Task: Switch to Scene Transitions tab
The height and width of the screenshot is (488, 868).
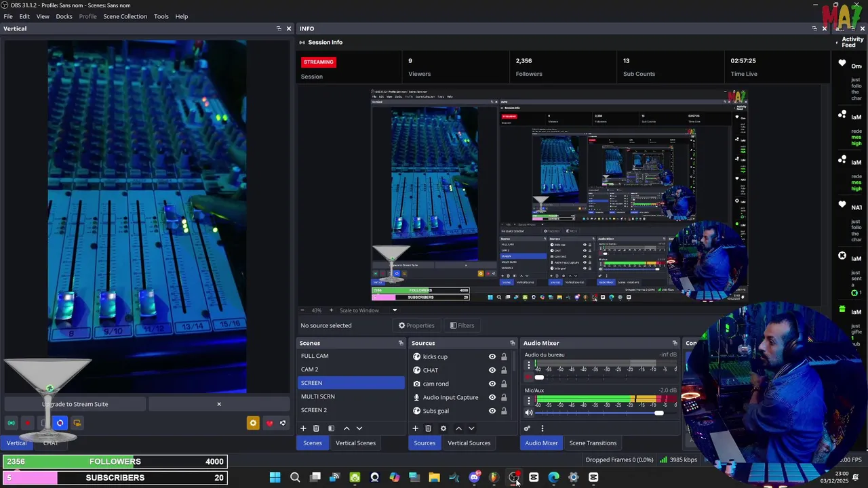Action: 593,443
